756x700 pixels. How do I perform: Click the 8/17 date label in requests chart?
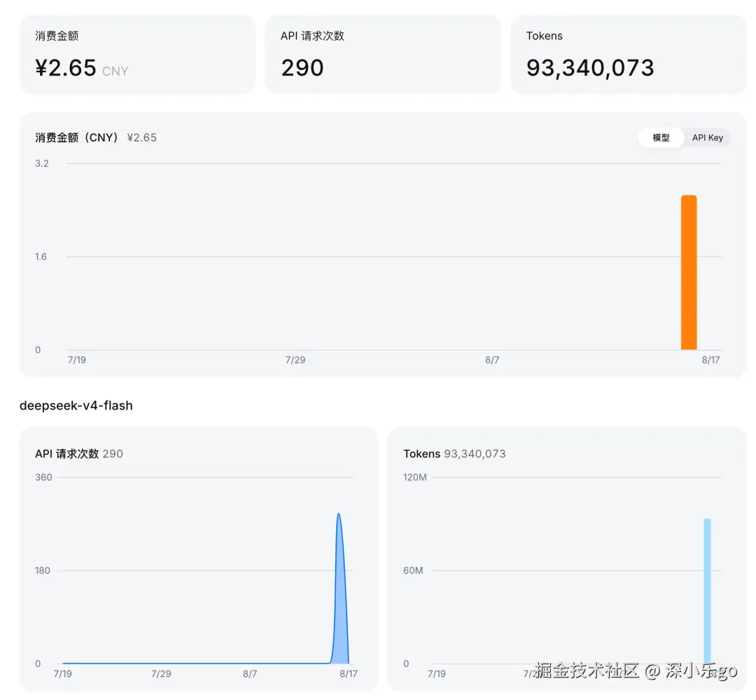pos(349,674)
